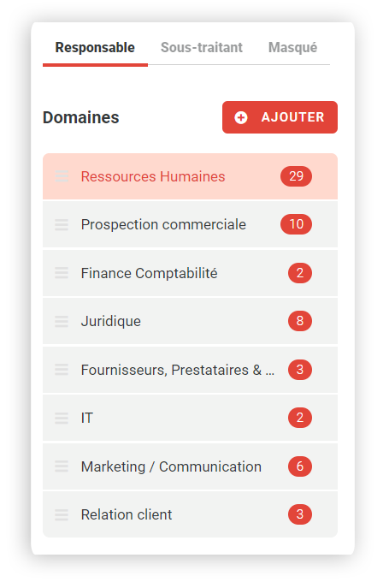Screen dimensions: 389x588
Task: Select the Ressources Humaines domain
Action: (190, 176)
